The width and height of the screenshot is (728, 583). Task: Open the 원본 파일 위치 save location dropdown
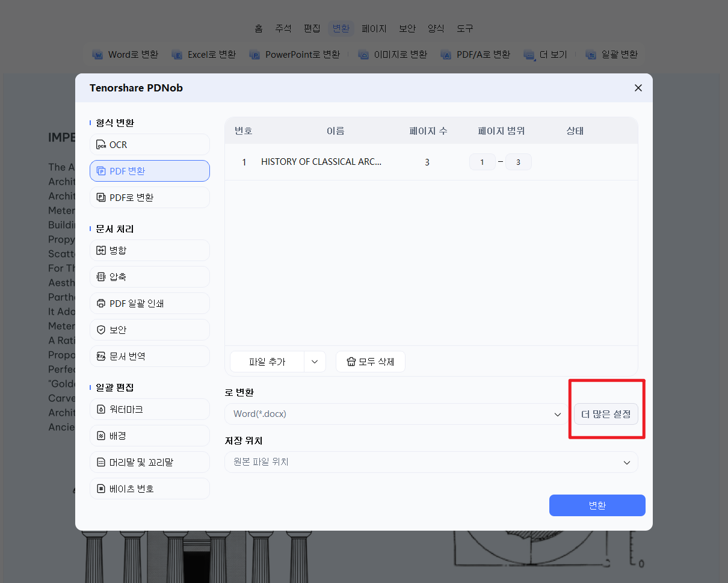tap(431, 462)
